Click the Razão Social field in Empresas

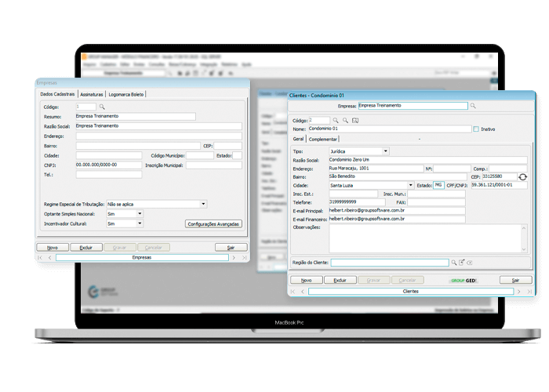(x=158, y=126)
